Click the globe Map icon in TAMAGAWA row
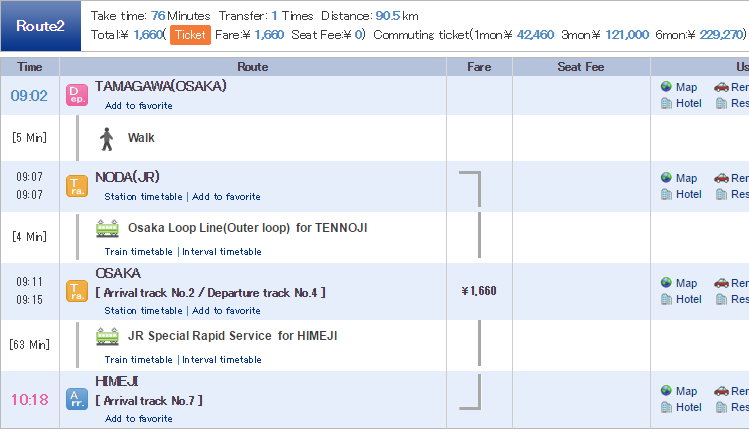Viewport: 749px width, 433px height. click(x=666, y=87)
